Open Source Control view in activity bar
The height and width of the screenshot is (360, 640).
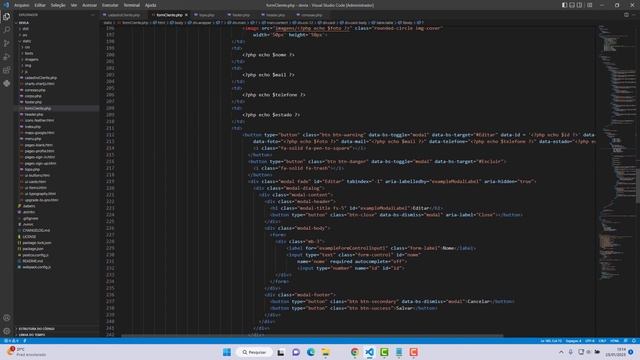7,43
